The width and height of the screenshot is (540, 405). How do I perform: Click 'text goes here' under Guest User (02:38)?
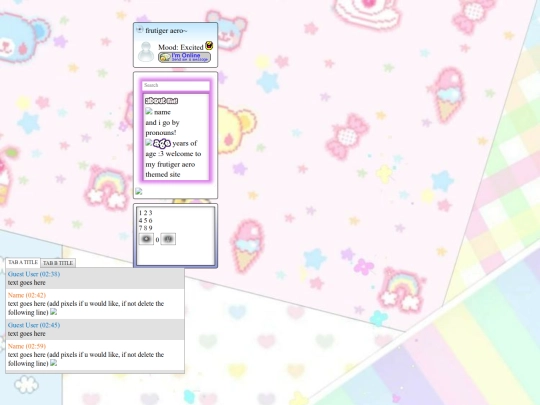[x=27, y=283]
